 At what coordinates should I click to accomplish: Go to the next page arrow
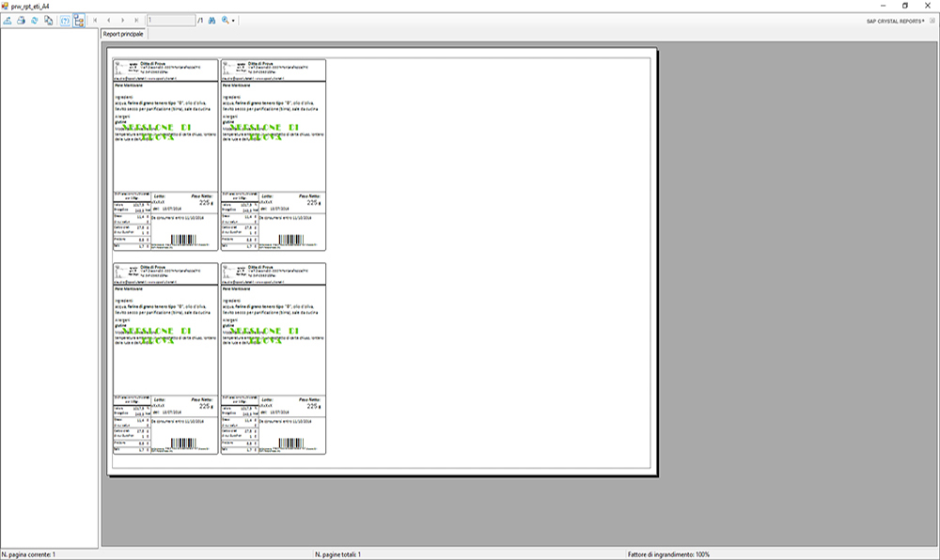pos(122,21)
